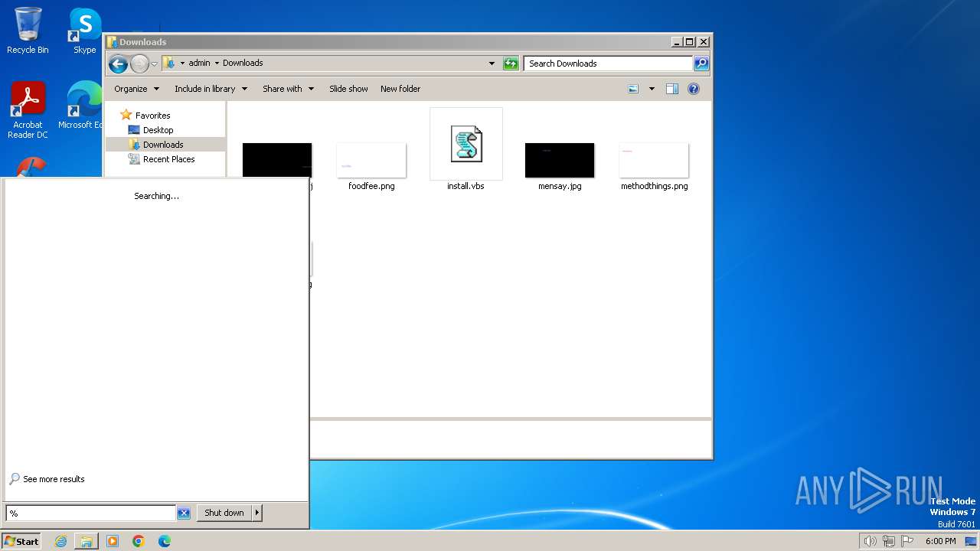The width and height of the screenshot is (980, 551).
Task: Click the Start menu search box
Action: point(90,513)
